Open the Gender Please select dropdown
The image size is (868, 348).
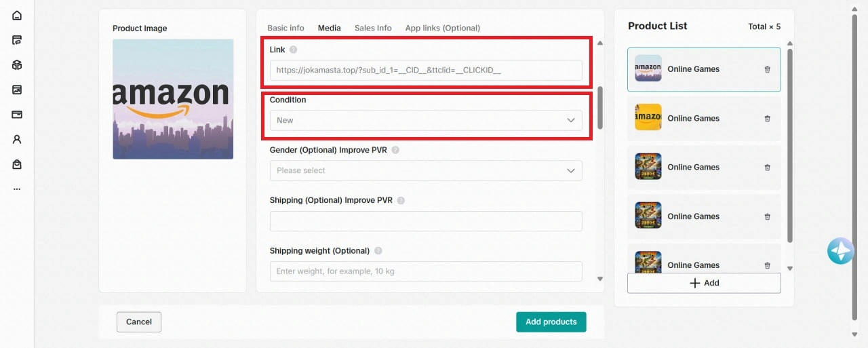pos(426,170)
